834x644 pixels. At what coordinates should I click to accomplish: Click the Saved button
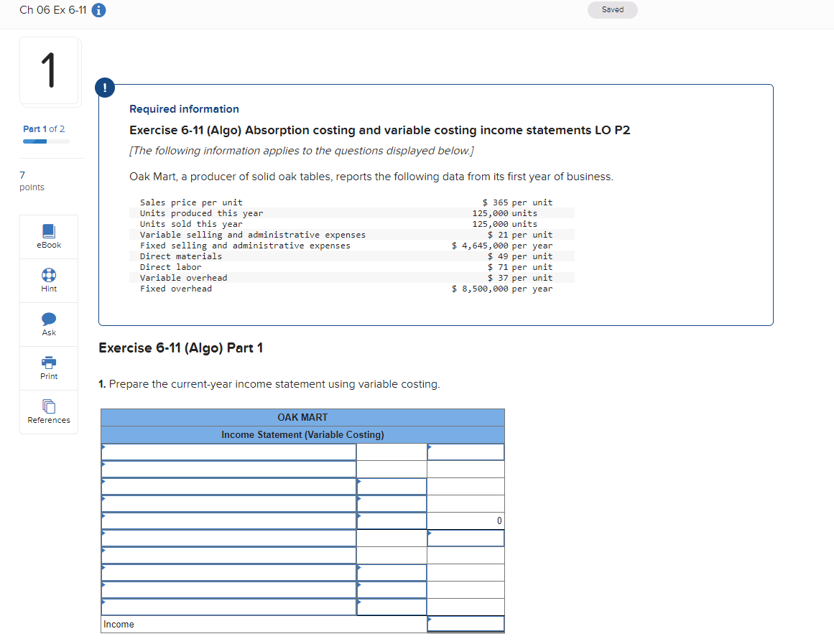[x=612, y=10]
